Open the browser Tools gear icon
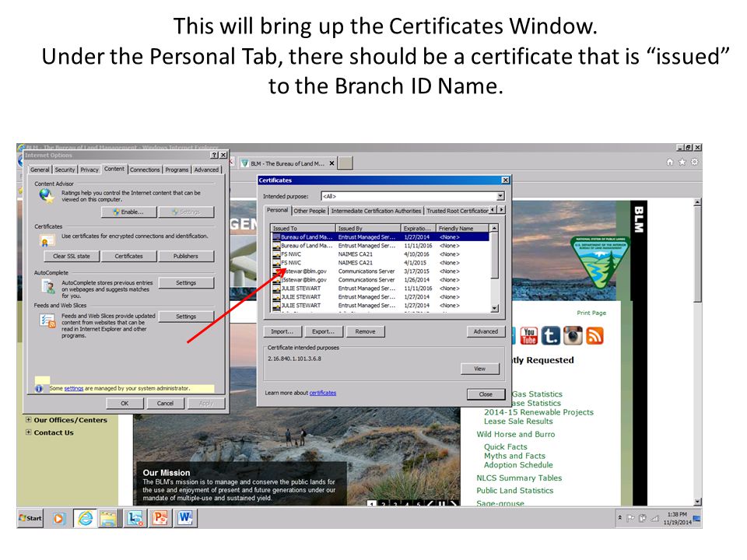Viewport: 747px width, 560px height. click(x=695, y=163)
